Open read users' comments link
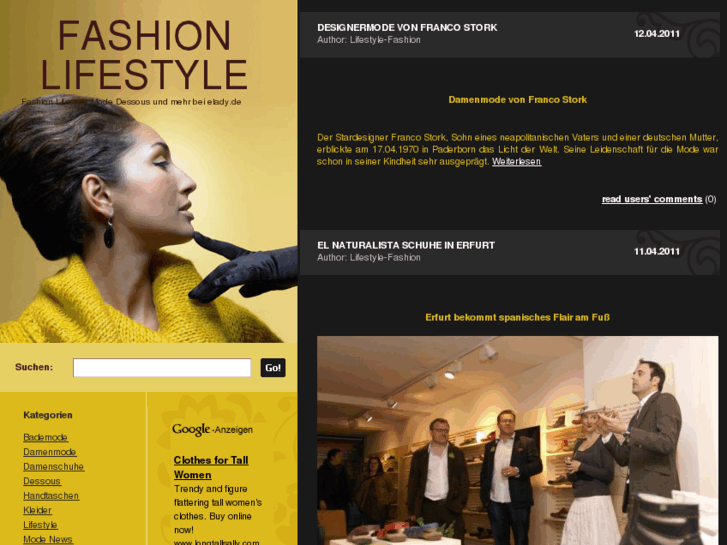Screen dimensions: 727x545 click(x=652, y=199)
